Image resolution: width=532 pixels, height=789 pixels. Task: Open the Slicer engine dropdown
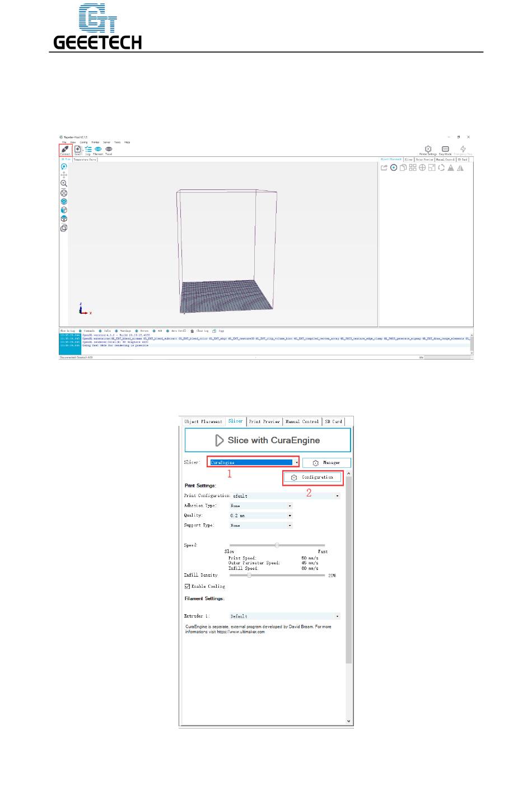coord(254,463)
